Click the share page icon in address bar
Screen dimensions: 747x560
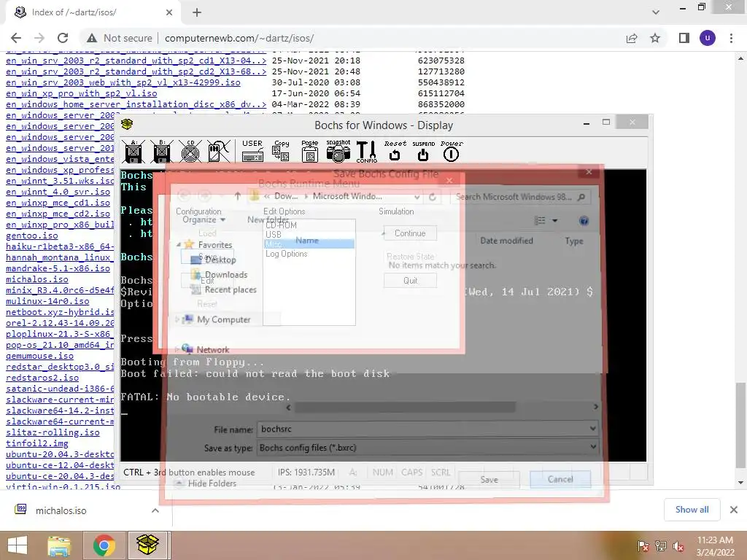point(632,38)
